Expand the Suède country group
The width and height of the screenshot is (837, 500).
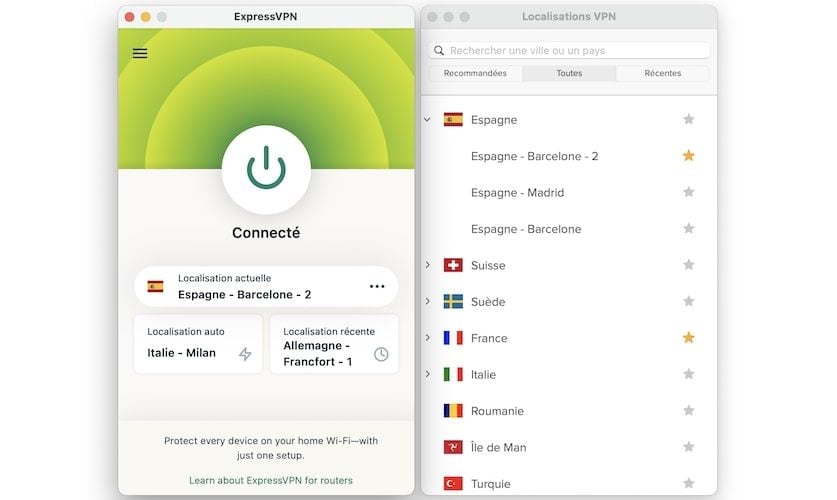click(428, 301)
